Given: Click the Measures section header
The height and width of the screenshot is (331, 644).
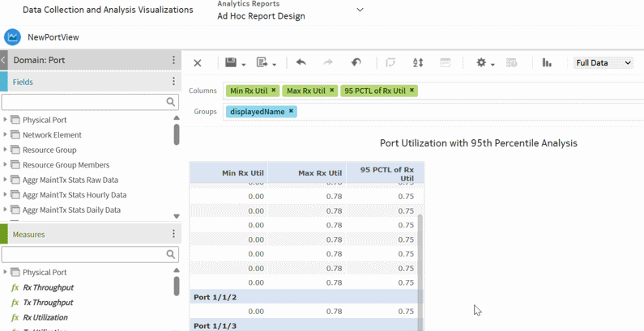Looking at the screenshot, I should (x=91, y=234).
